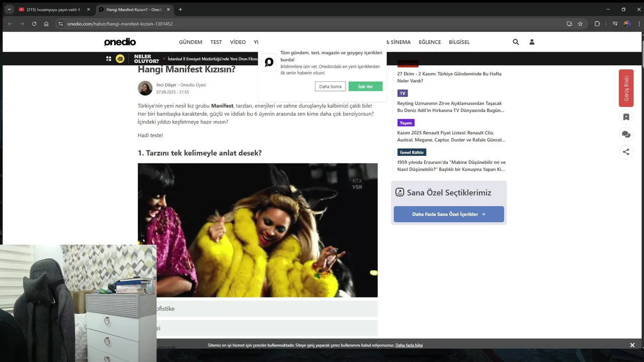Screen dimensions: 644x362
Task: Open Reyting Uzmanının Zirve Açıklaması article
Action: (451, 107)
